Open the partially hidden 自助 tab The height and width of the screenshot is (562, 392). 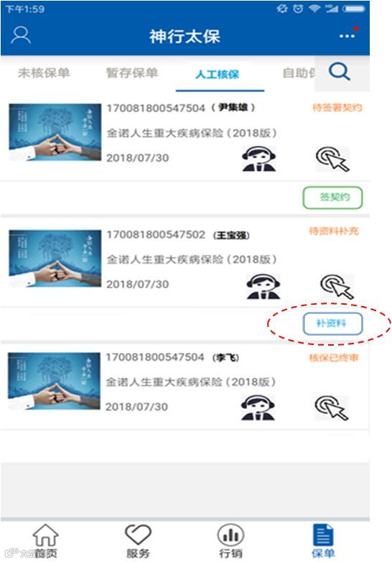299,73
